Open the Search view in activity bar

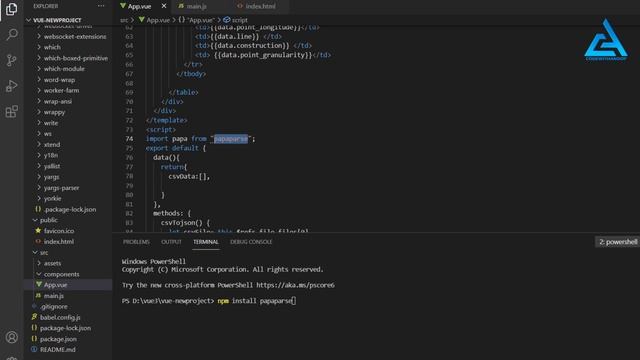(12, 34)
